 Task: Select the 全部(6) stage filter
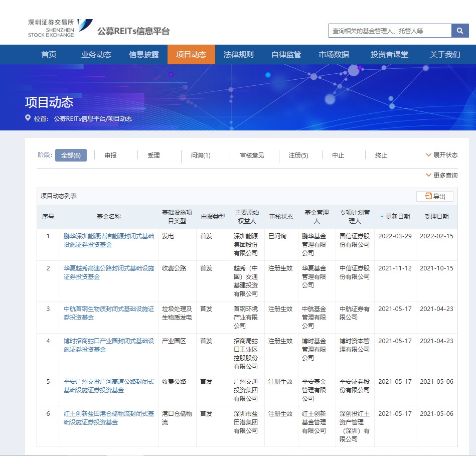pos(71,156)
